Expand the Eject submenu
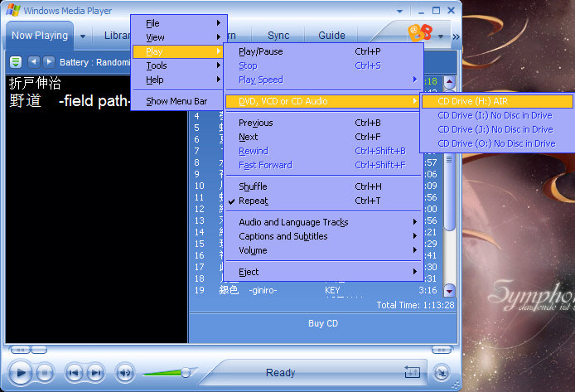 point(324,272)
